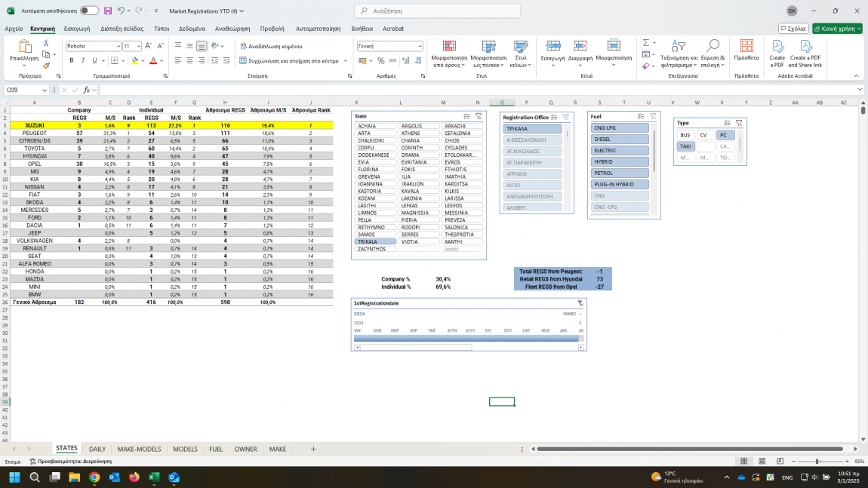Click the Κοινή χρήση share button

838,29
